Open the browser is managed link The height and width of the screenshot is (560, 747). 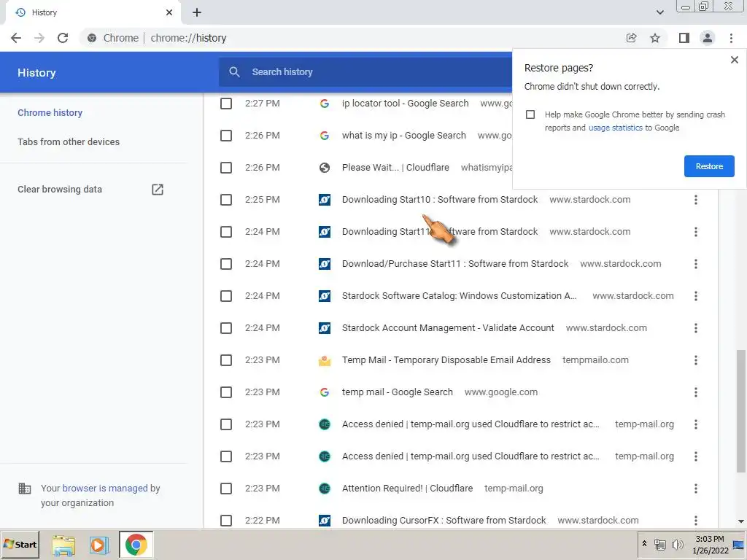pos(105,488)
